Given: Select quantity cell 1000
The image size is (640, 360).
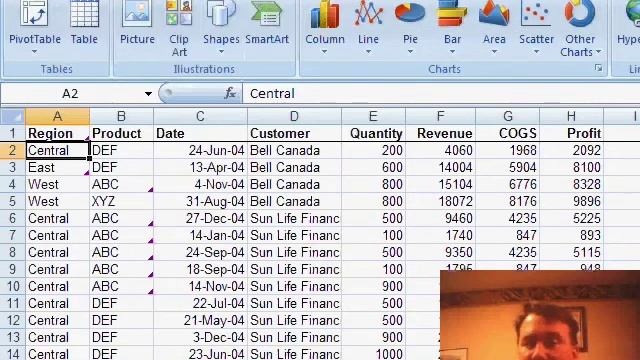Looking at the screenshot, I should pyautogui.click(x=373, y=353).
